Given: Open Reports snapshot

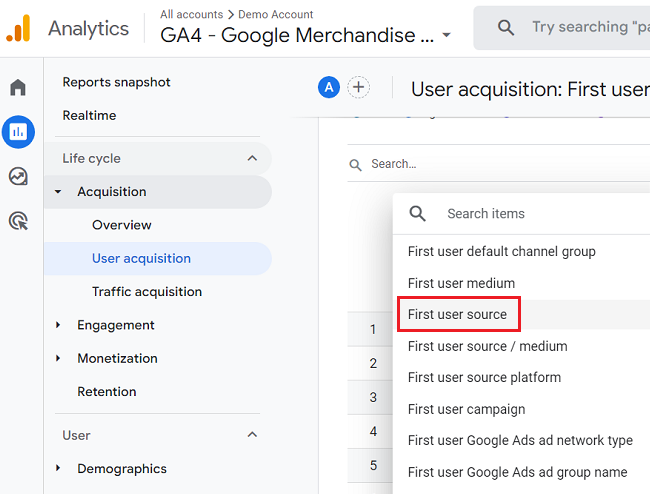Looking at the screenshot, I should [116, 82].
